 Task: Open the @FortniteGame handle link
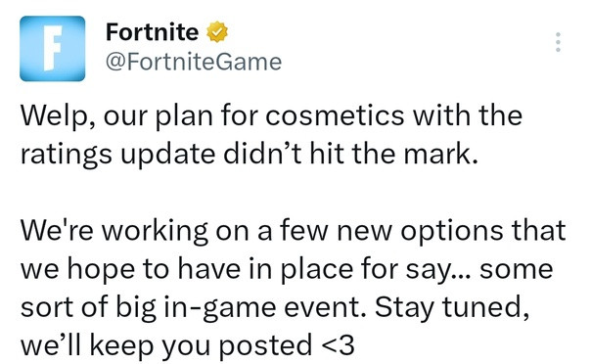tap(194, 62)
